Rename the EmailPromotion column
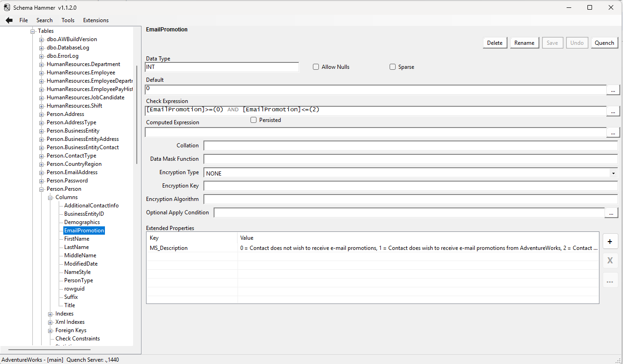Viewport: 623px width, 364px height. point(524,42)
